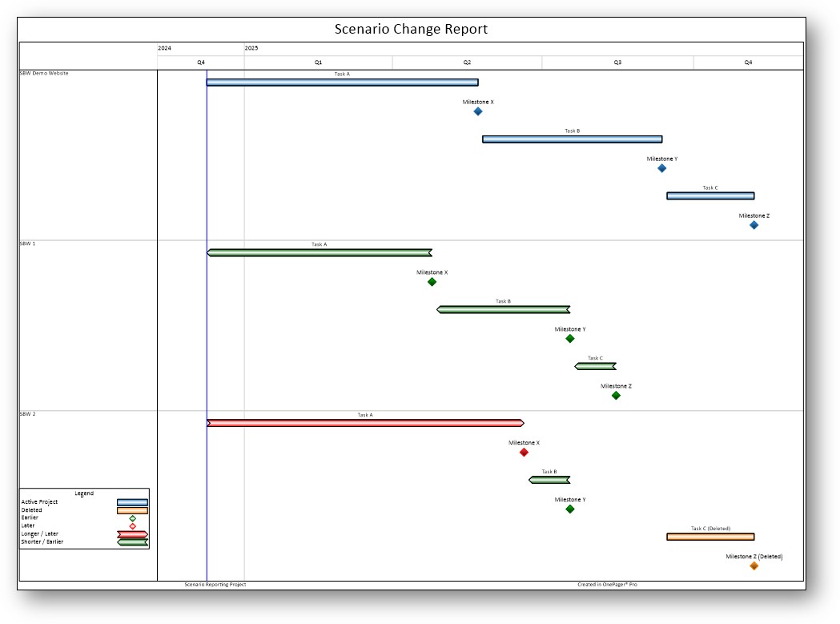Select the blue Task B bar
Image resolution: width=840 pixels, height=624 pixels.
pyautogui.click(x=572, y=139)
